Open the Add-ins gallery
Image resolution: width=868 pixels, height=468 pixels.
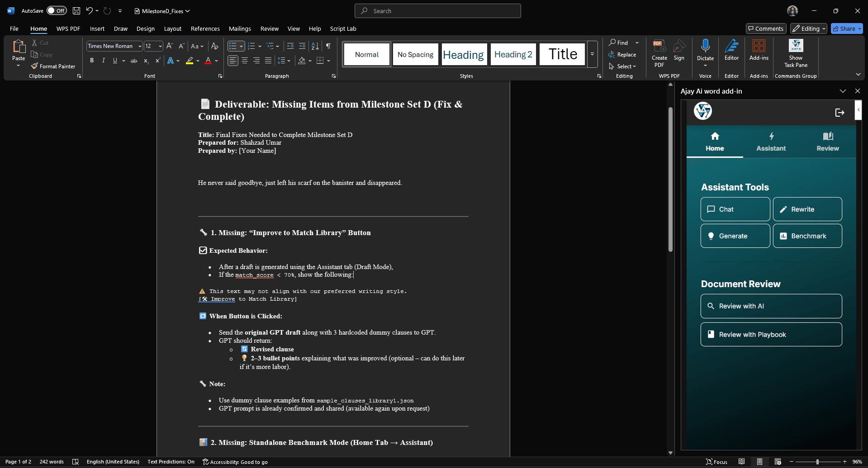coord(759,50)
